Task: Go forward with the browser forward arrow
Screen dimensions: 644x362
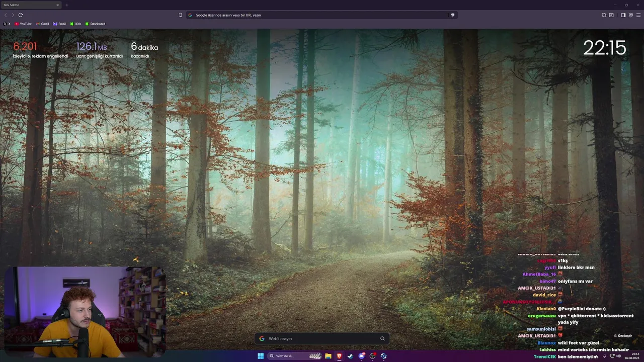Action: [x=13, y=15]
